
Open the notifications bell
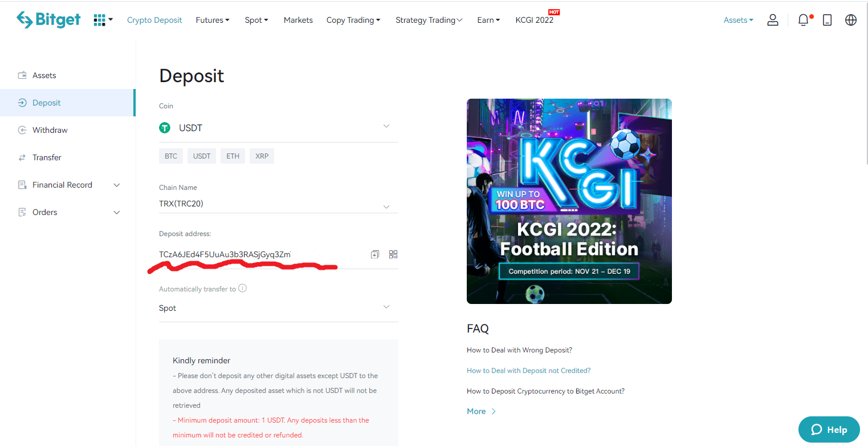(x=803, y=20)
